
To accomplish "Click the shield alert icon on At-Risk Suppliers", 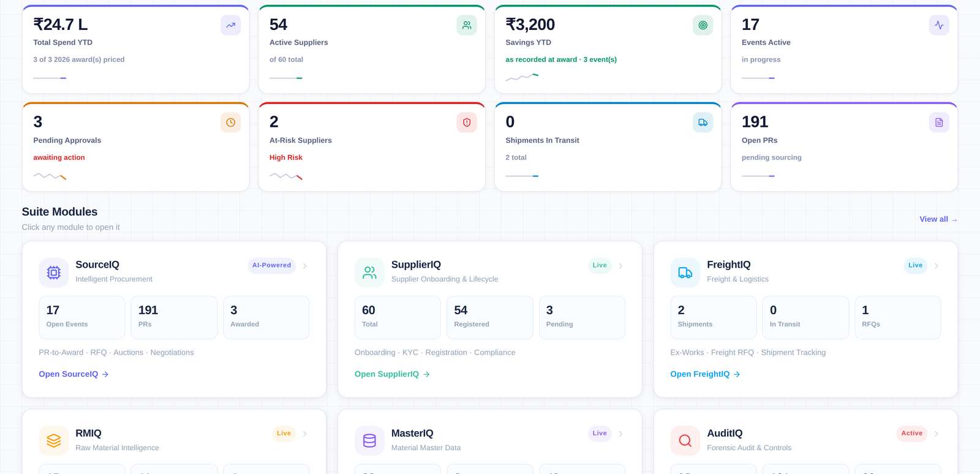I will (x=467, y=122).
